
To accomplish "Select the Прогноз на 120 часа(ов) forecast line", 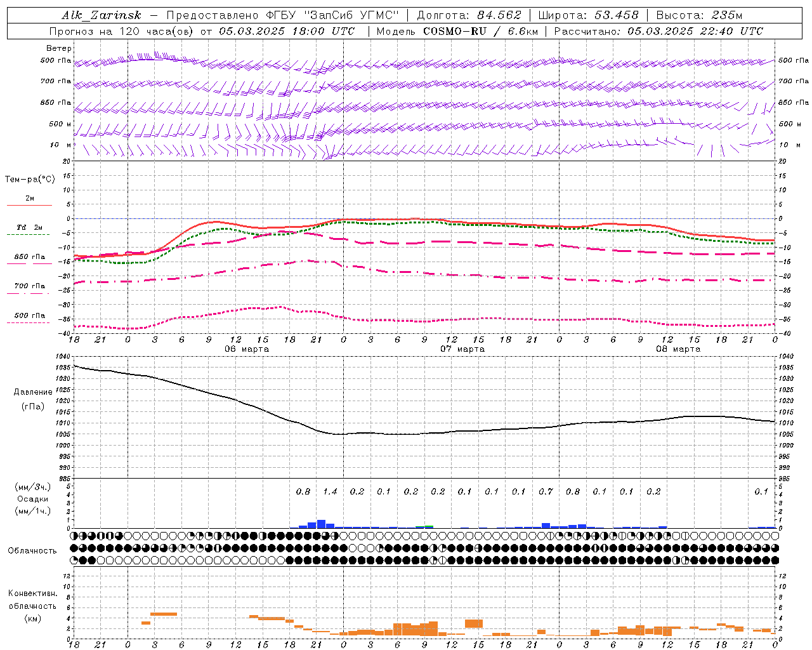I will click(x=203, y=31).
